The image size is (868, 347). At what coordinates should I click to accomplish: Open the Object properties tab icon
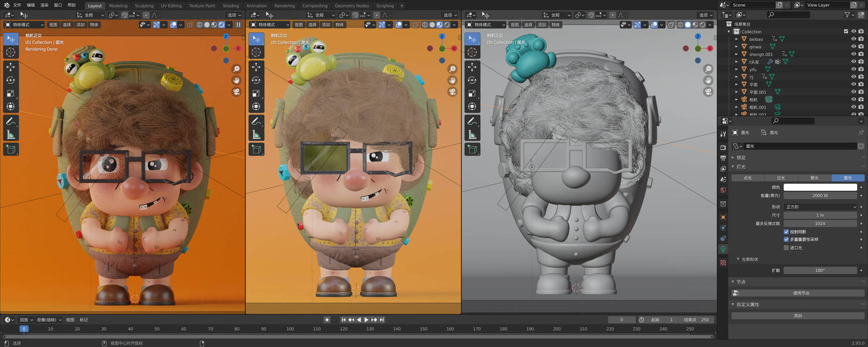tap(723, 217)
